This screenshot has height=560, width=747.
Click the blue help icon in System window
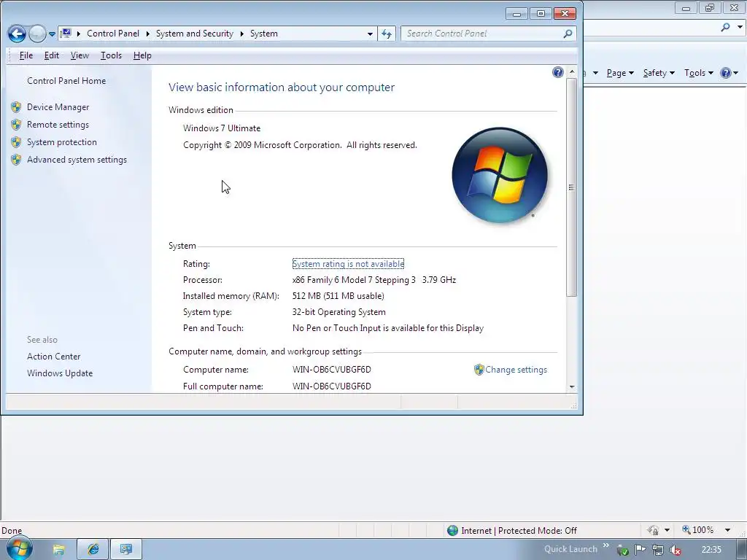(x=558, y=72)
